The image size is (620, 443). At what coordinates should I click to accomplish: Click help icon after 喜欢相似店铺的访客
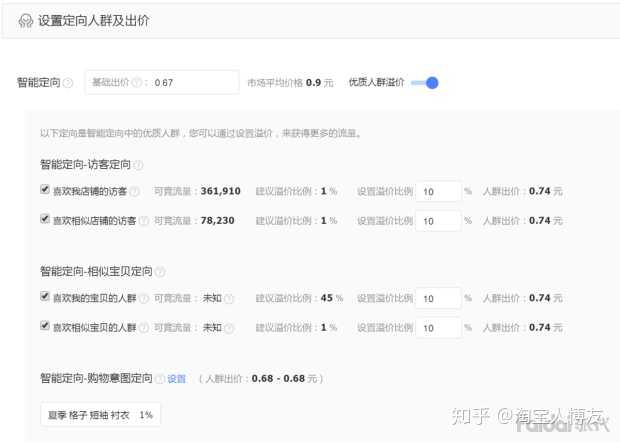144,221
